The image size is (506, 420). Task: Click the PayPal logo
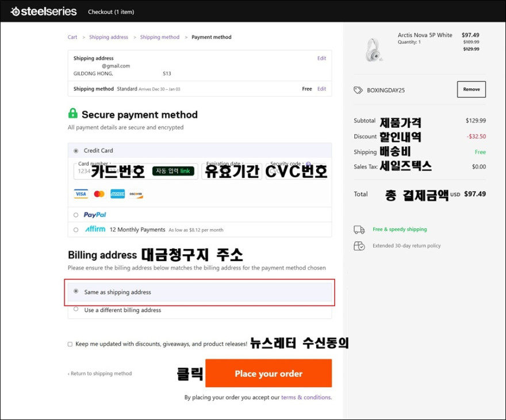(x=95, y=215)
